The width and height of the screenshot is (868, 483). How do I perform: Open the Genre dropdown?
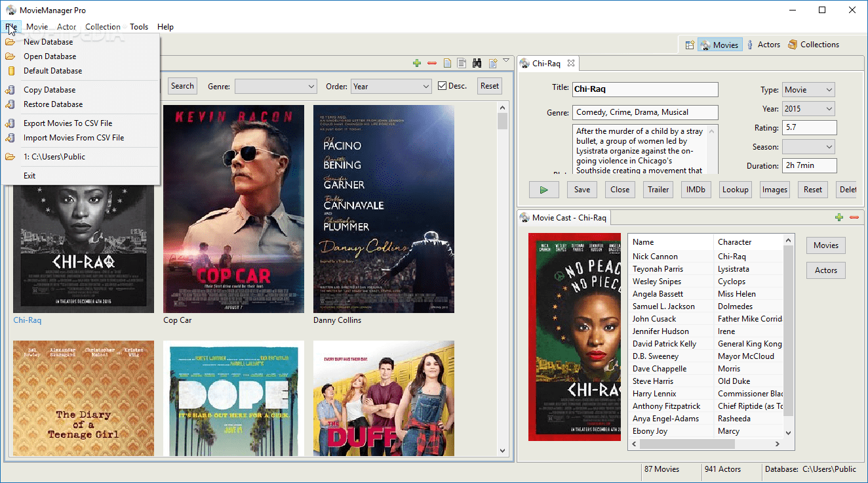point(277,86)
